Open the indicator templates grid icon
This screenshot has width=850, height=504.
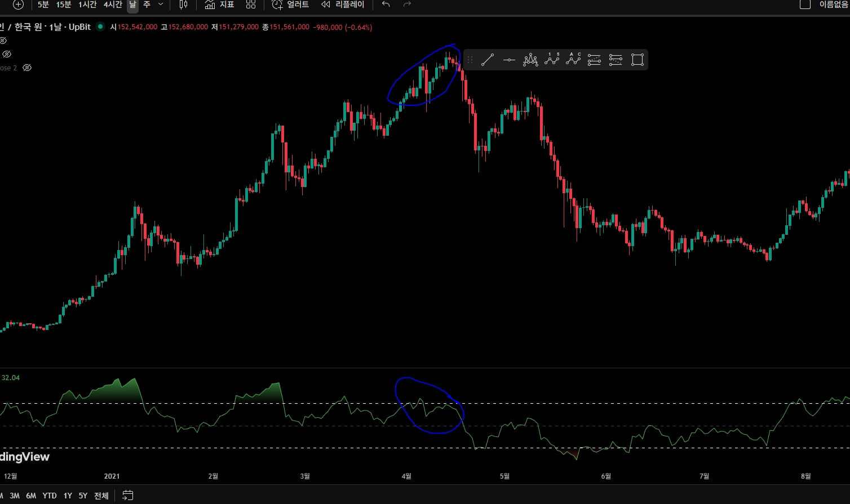pos(251,5)
